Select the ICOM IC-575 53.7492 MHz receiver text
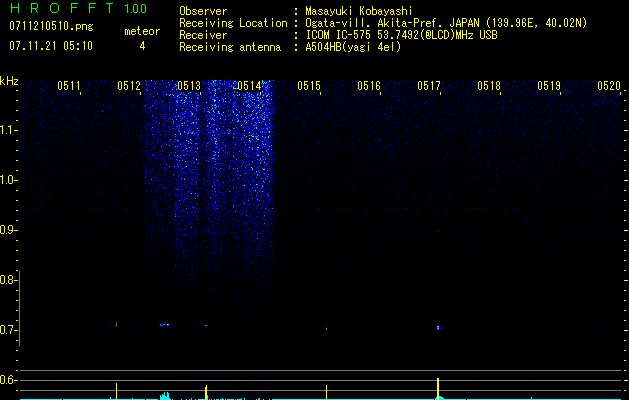 pos(401,35)
